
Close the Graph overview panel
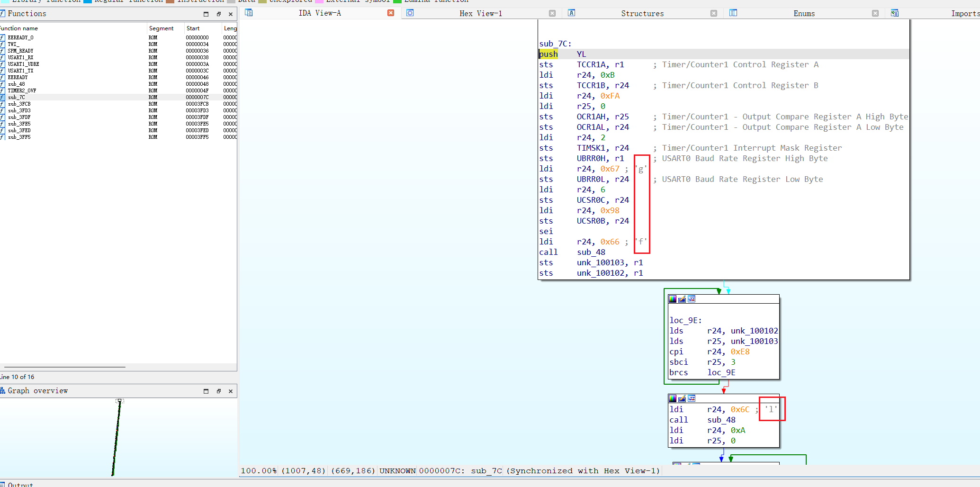pyautogui.click(x=231, y=391)
